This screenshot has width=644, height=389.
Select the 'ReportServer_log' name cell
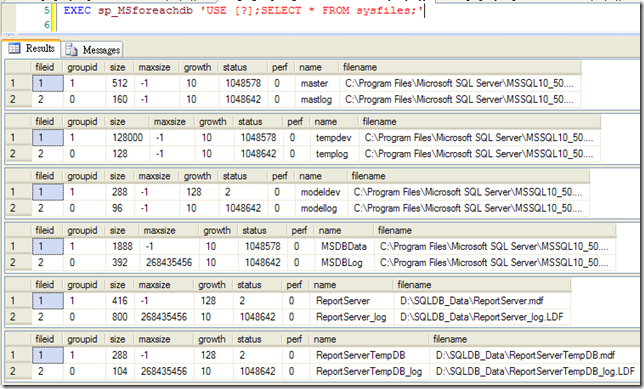tap(352, 317)
